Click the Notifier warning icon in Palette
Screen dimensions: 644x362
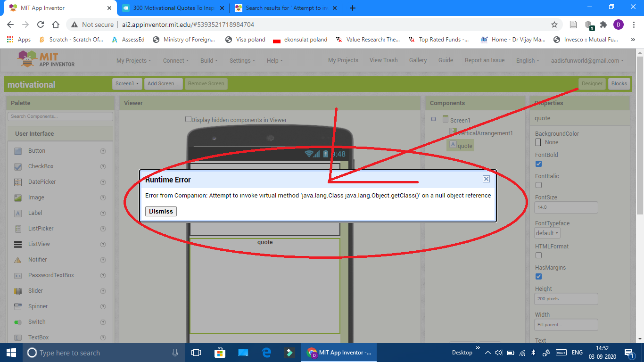pyautogui.click(x=18, y=260)
